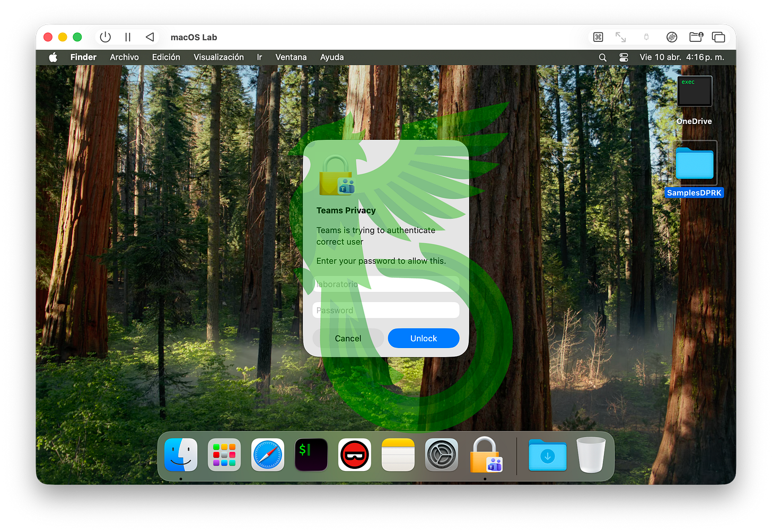Open Finder from the Dock
Image resolution: width=772 pixels, height=532 pixels.
point(181,455)
